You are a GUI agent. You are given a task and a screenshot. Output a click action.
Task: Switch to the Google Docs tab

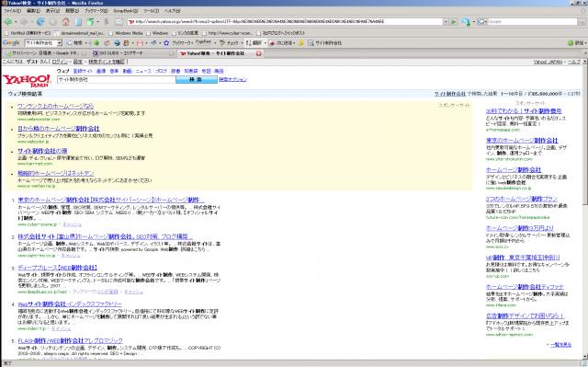pyautogui.click(x=45, y=53)
